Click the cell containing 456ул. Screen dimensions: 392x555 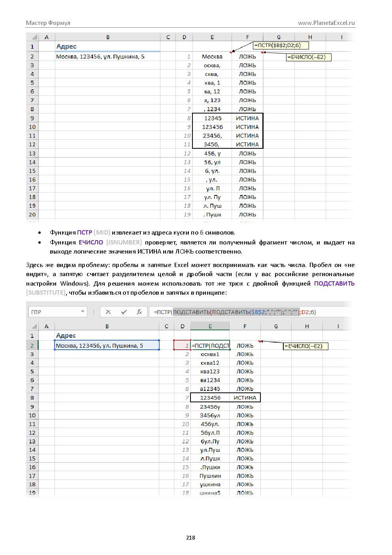pyautogui.click(x=210, y=424)
